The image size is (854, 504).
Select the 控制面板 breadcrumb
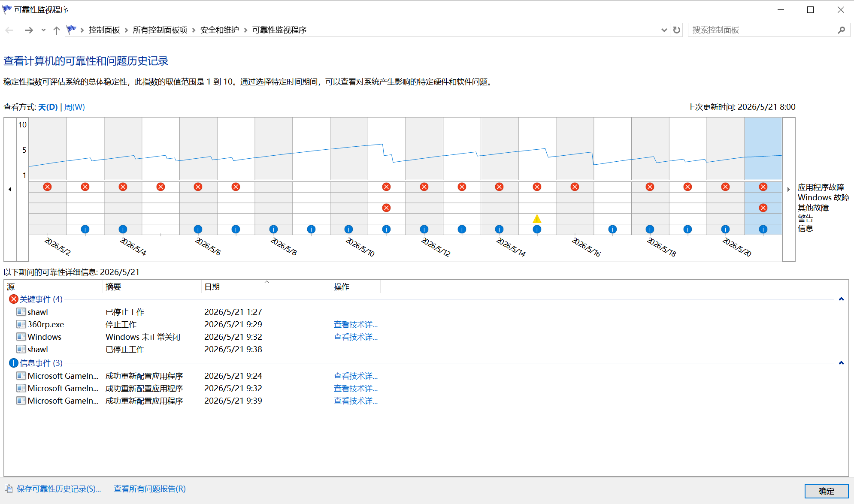pos(104,30)
